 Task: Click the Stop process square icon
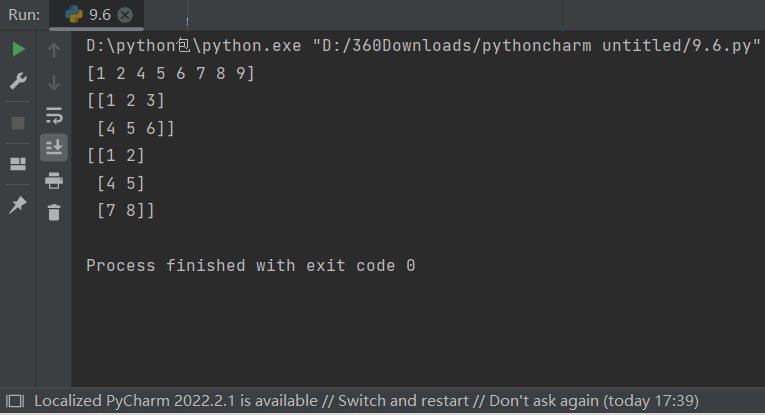(x=18, y=123)
